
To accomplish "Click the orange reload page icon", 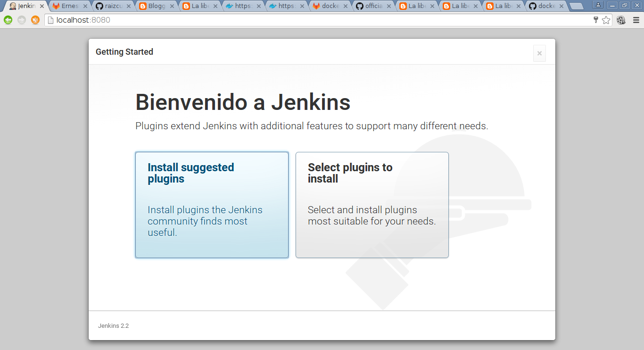I will click(x=35, y=20).
